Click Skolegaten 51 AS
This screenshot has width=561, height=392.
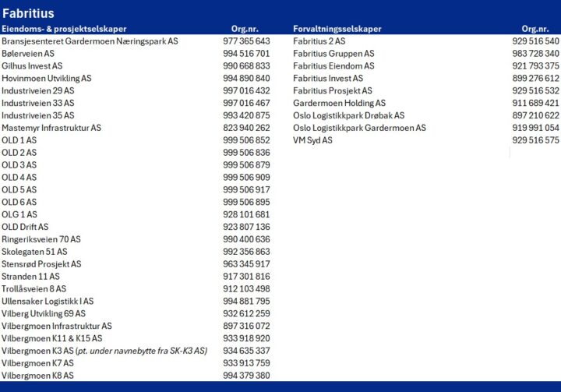34,252
